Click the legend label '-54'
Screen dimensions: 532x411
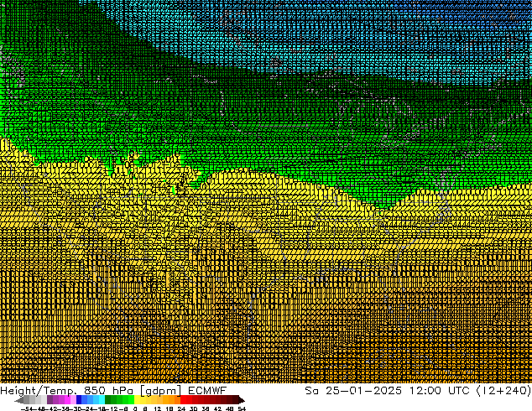(x=27, y=408)
